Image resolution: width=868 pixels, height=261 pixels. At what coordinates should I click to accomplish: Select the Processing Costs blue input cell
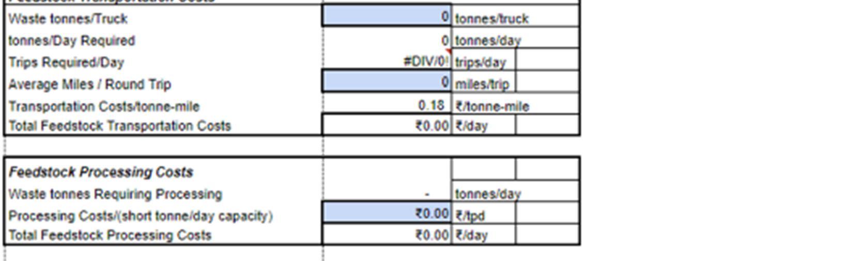click(387, 213)
